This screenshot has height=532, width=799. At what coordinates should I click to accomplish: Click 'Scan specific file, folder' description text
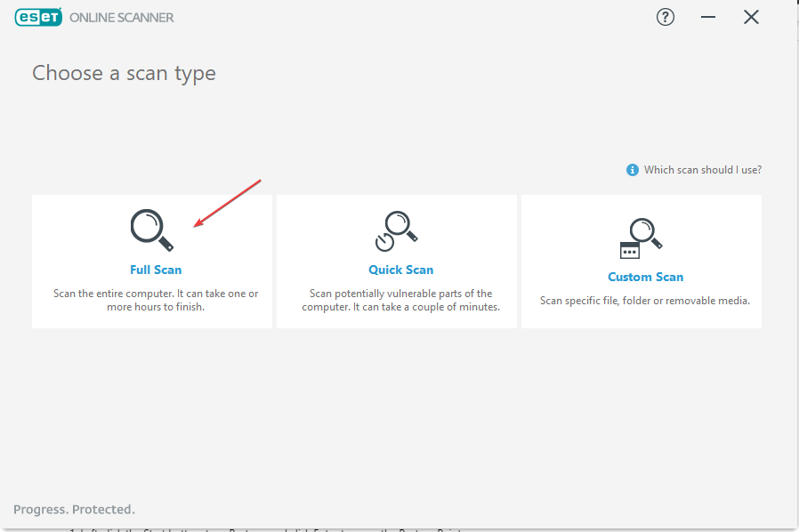click(x=645, y=301)
